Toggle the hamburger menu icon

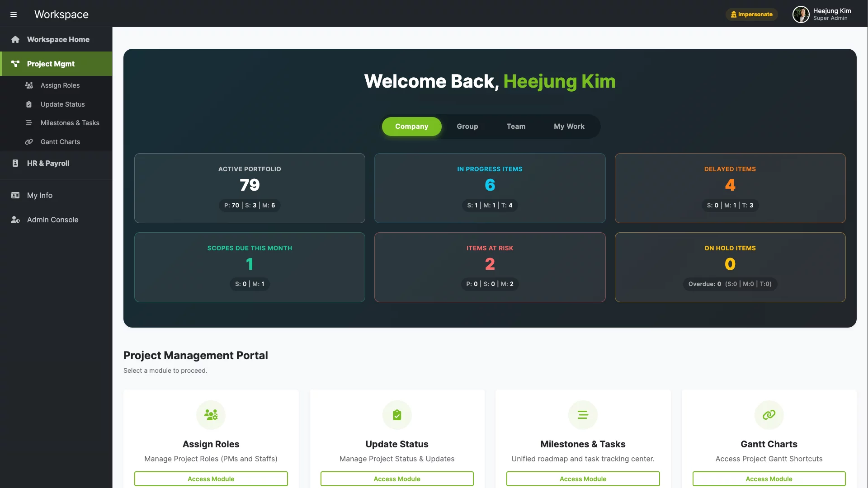click(x=14, y=14)
